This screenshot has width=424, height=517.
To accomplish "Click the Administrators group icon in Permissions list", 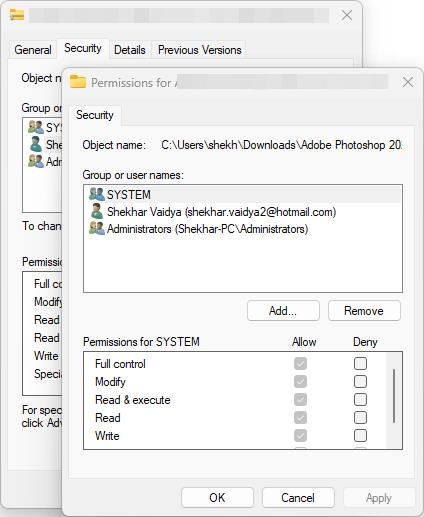I will (97, 229).
